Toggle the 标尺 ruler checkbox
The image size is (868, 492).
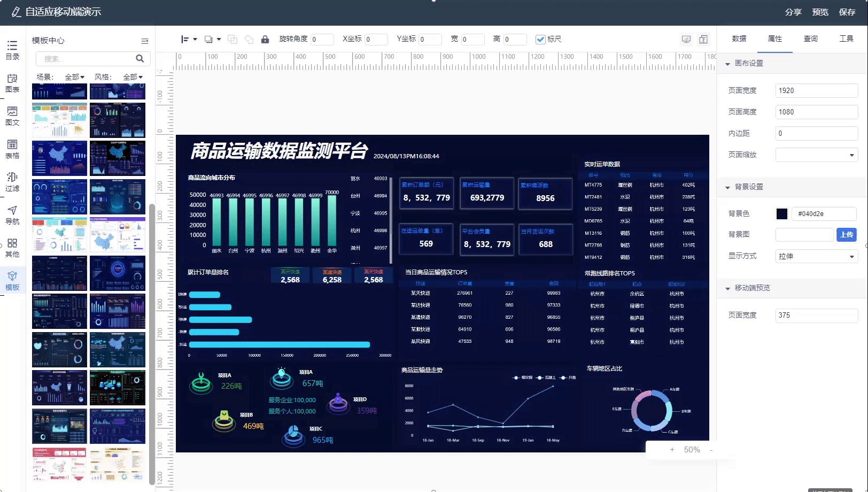click(540, 39)
